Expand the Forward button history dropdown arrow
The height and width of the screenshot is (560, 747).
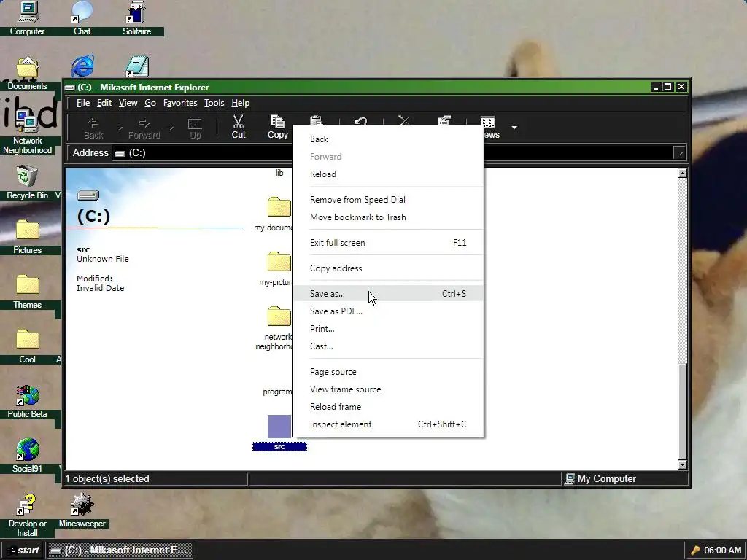[x=172, y=128]
